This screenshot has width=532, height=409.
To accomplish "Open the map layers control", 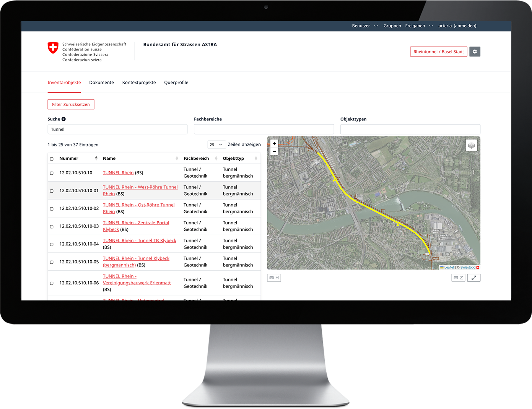I will click(x=471, y=145).
